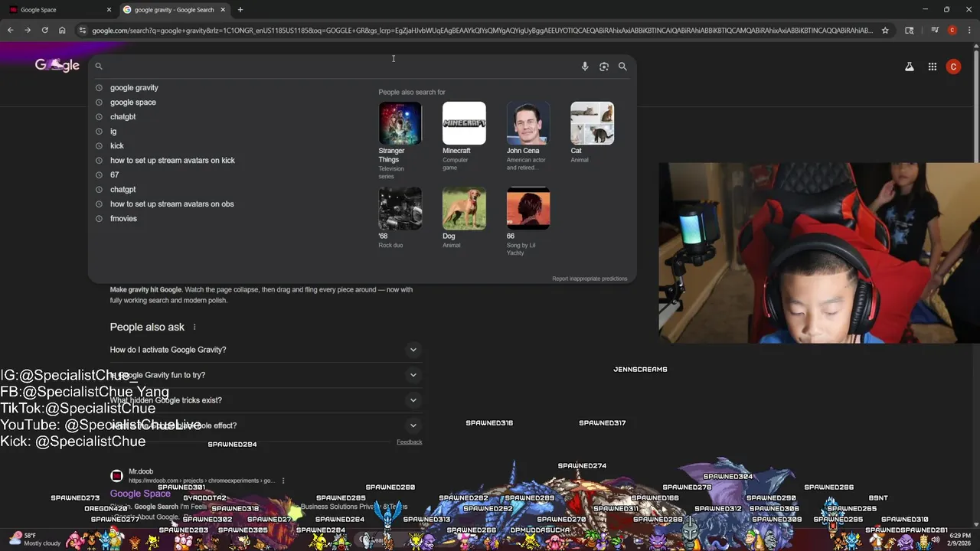Click the Mr.doob site name
980x551 pixels.
click(x=141, y=471)
